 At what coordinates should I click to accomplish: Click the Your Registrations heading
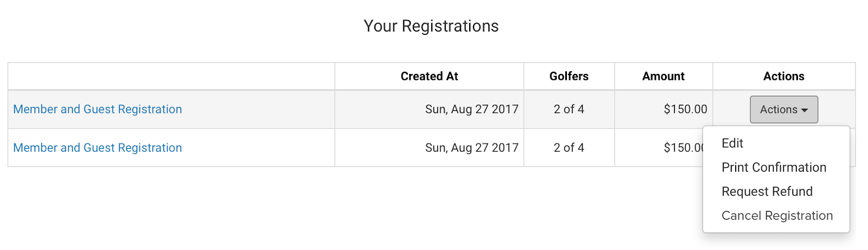(431, 26)
